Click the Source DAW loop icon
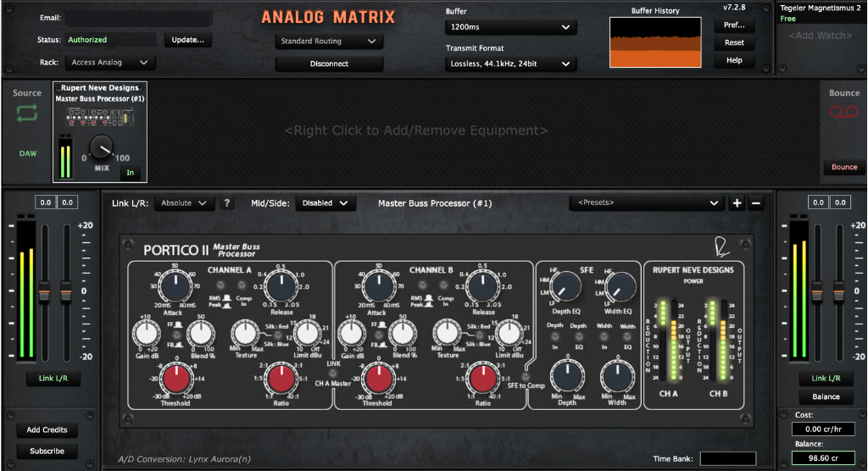 (27, 114)
